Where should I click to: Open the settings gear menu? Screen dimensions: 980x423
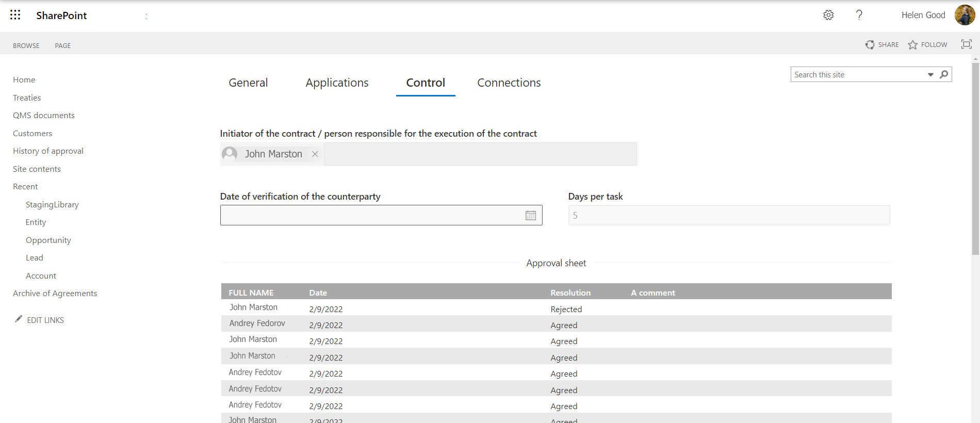[828, 15]
